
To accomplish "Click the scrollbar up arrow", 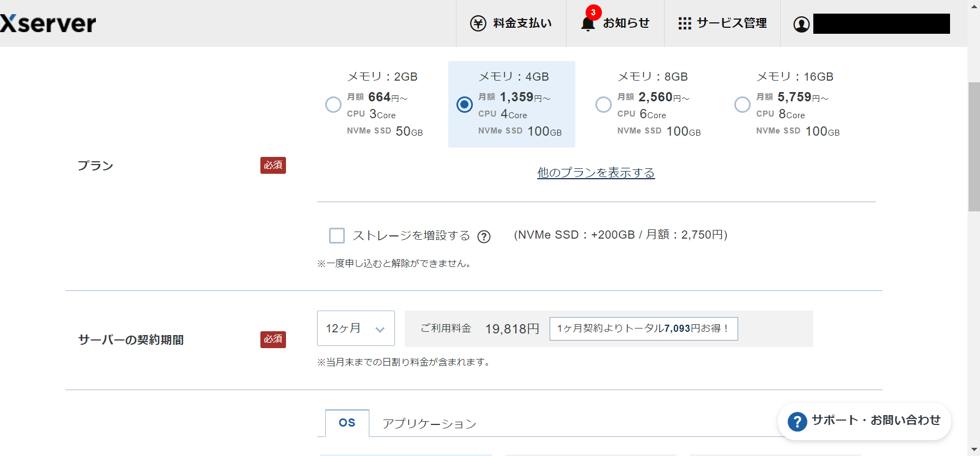I will pos(974,5).
